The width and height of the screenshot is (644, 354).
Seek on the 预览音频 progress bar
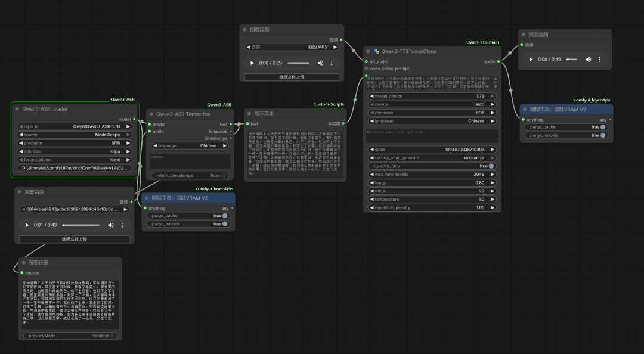[x=572, y=60]
